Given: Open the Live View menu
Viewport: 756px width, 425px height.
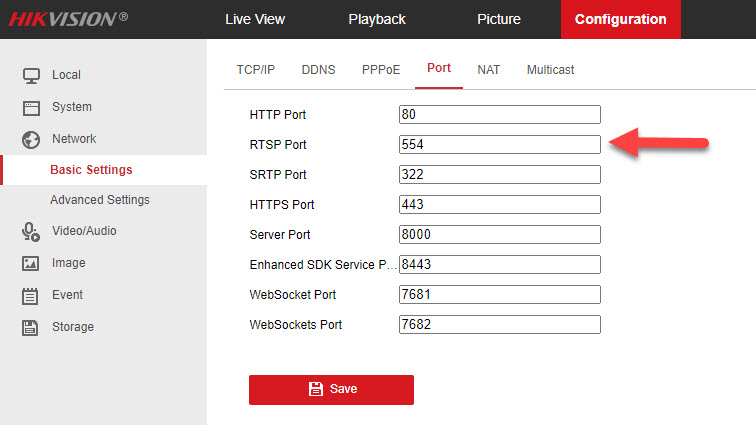Looking at the screenshot, I should click(x=255, y=19).
